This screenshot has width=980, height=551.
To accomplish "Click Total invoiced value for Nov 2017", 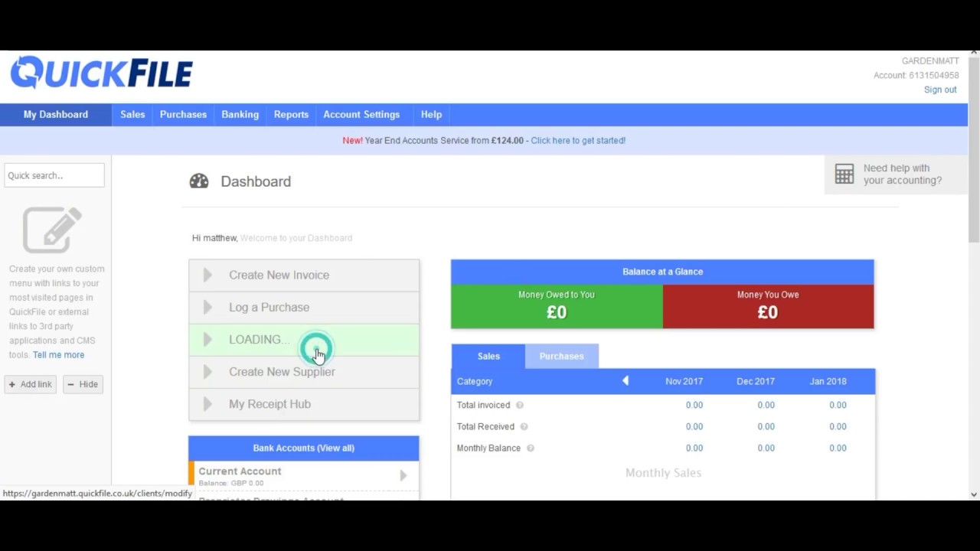I will point(694,406).
